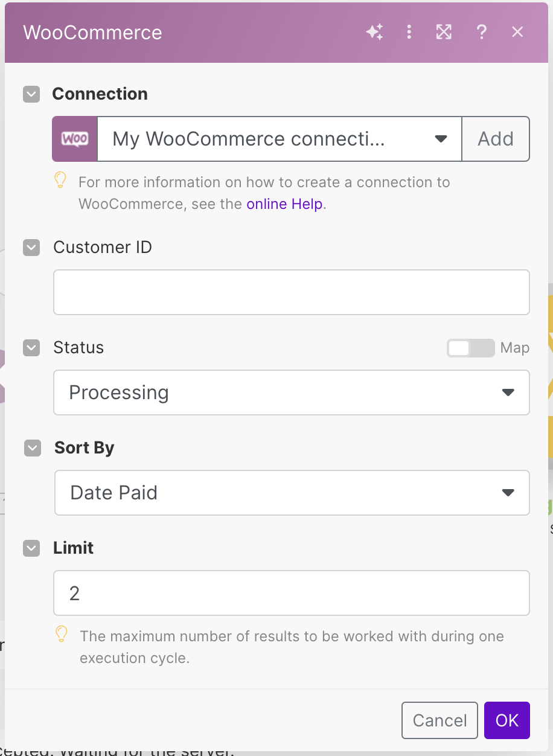This screenshot has width=553, height=756.
Task: Click the OK button
Action: click(x=507, y=720)
